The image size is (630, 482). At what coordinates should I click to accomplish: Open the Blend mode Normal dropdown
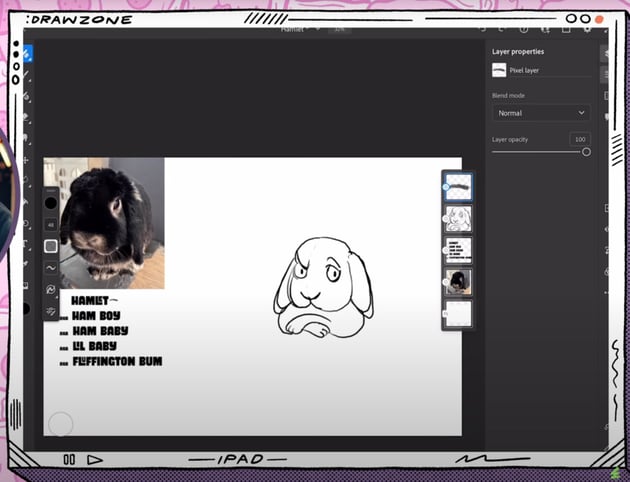click(541, 113)
